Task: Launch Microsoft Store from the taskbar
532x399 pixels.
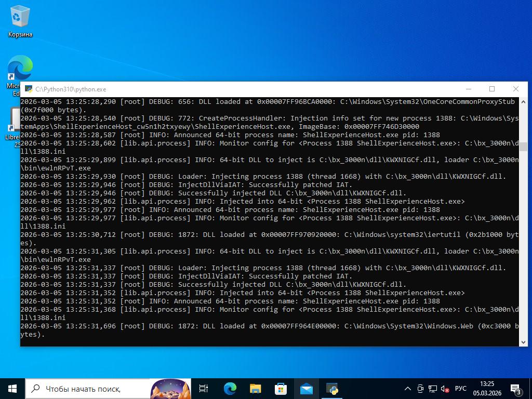Action: point(281,388)
